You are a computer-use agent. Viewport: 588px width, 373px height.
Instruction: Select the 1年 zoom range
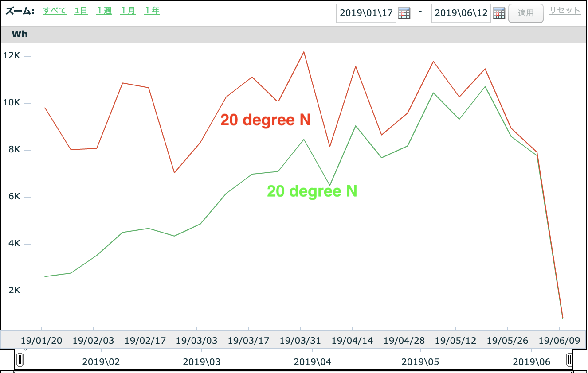pos(152,11)
